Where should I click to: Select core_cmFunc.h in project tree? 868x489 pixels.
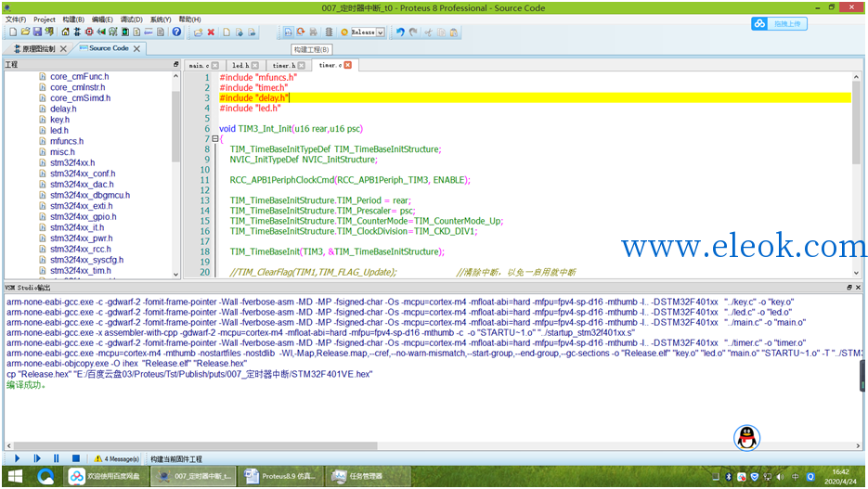tap(79, 76)
